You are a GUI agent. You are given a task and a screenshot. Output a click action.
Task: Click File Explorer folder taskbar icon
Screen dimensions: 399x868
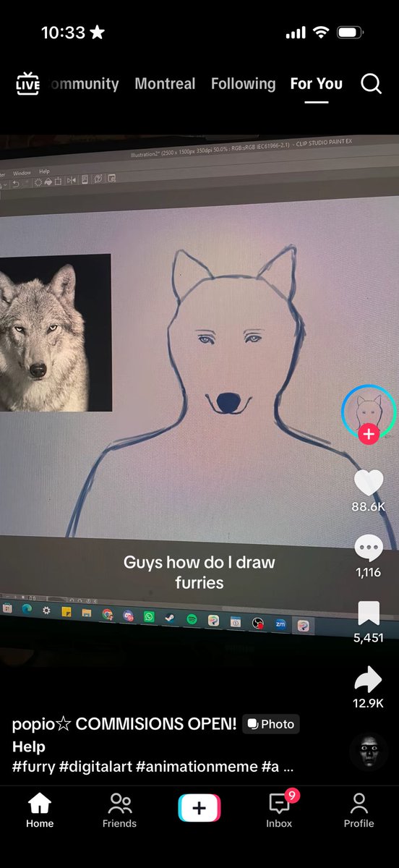86,613
